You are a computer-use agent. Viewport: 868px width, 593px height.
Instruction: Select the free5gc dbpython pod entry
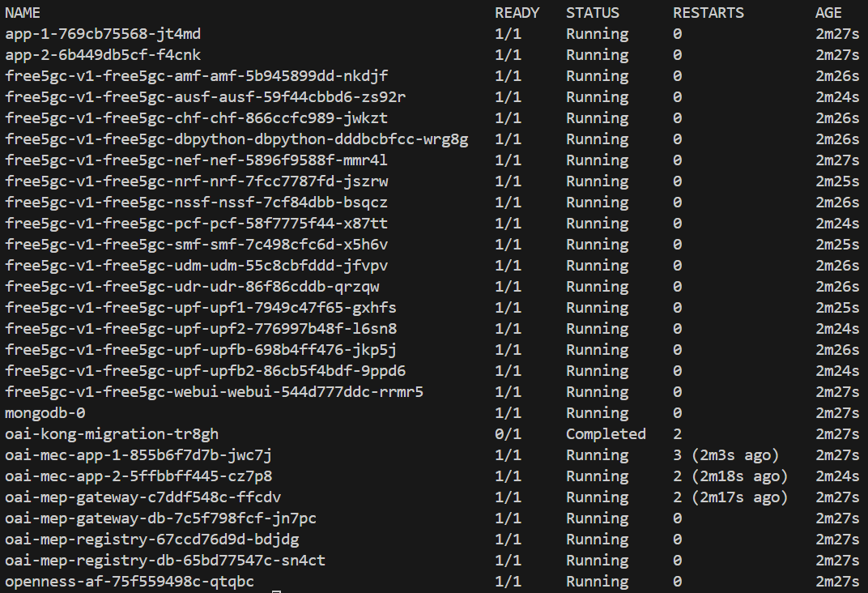point(236,139)
